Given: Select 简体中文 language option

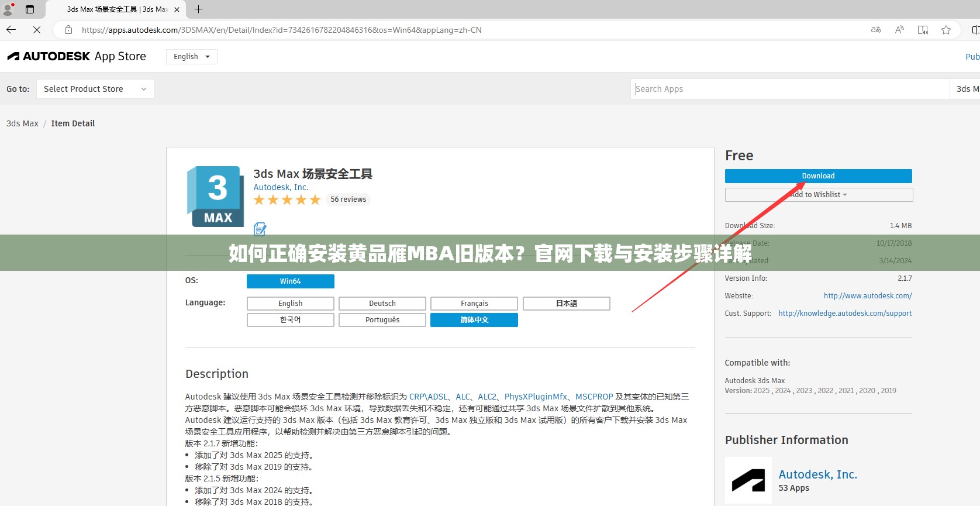Looking at the screenshot, I should (474, 320).
